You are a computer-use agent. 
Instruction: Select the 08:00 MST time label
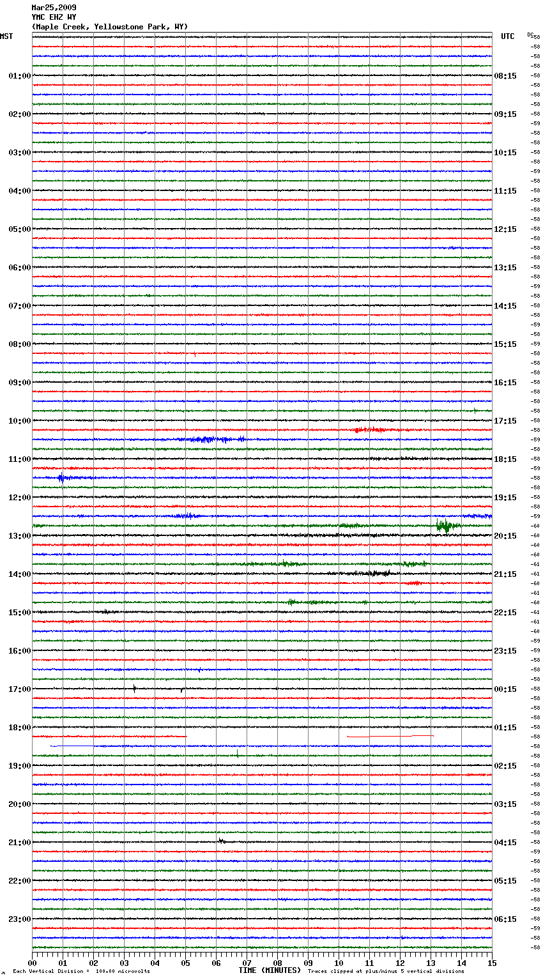(20, 344)
